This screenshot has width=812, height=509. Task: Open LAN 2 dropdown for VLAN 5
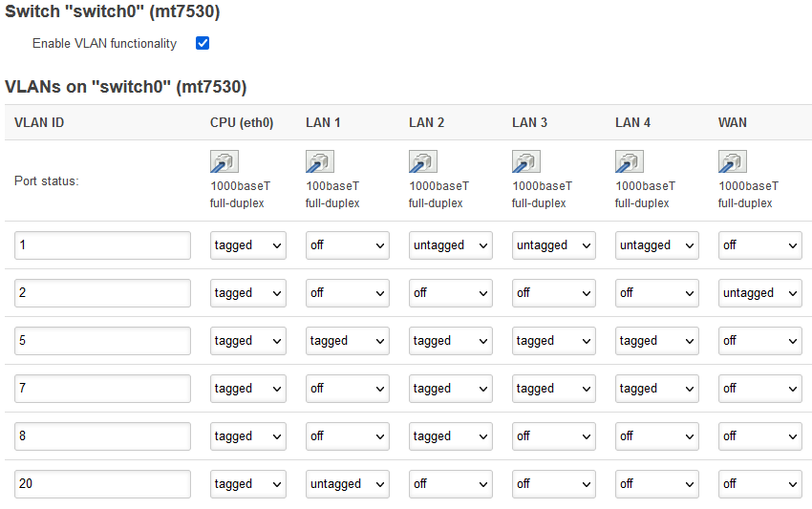pyautogui.click(x=451, y=341)
